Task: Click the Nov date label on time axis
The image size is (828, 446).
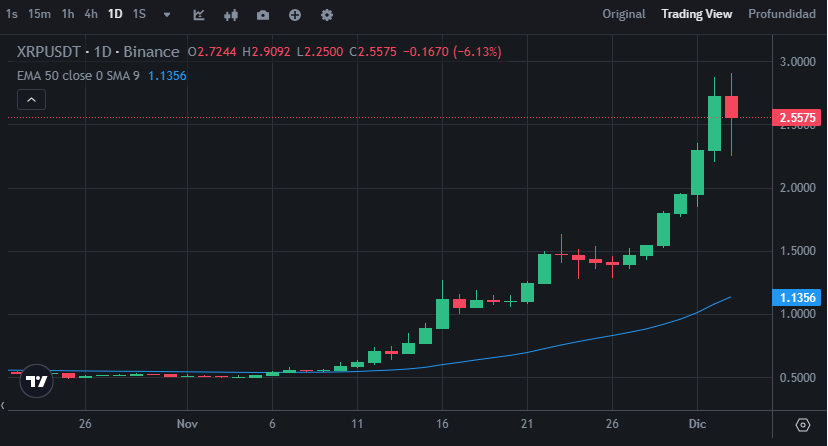Action: click(x=187, y=424)
